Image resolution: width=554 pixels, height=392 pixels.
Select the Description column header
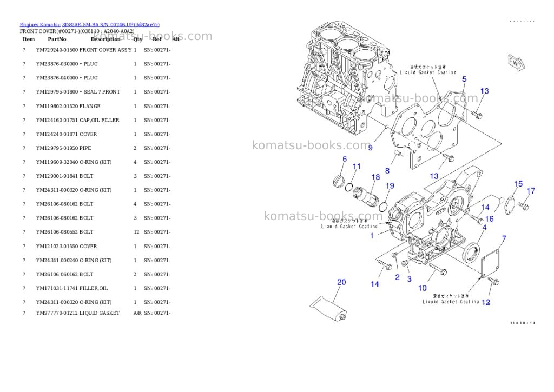pyautogui.click(x=105, y=39)
